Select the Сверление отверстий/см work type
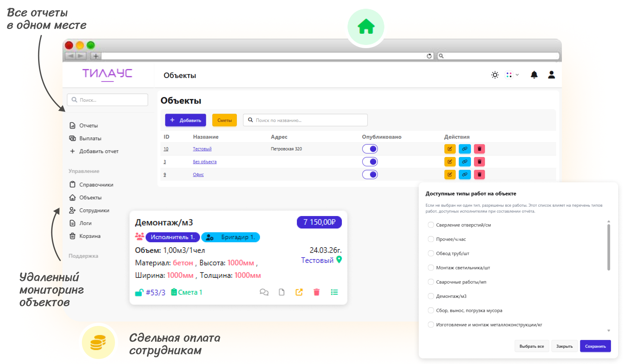 (x=431, y=225)
